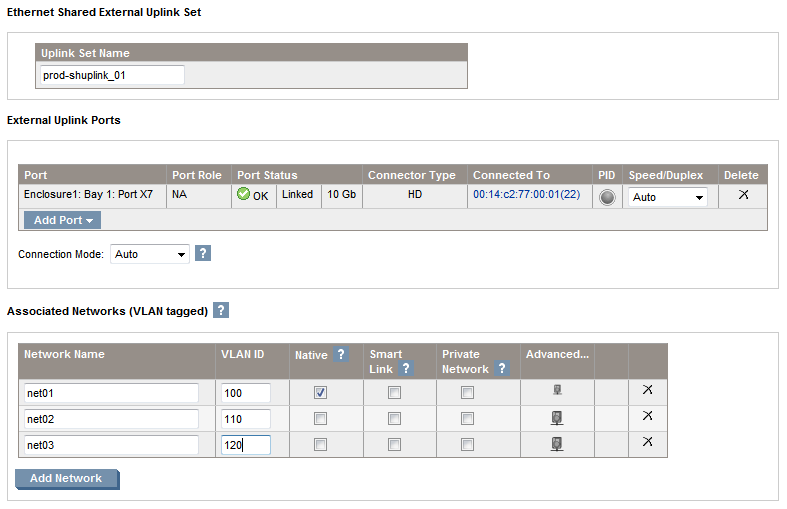Open connected-to link 00:14:c2:77:00:01
This screenshot has height=509, width=787.
[x=526, y=196]
